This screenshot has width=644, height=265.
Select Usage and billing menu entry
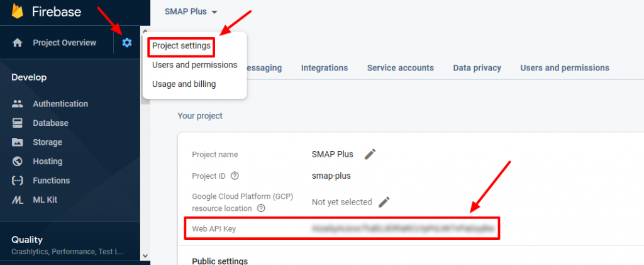click(x=184, y=84)
